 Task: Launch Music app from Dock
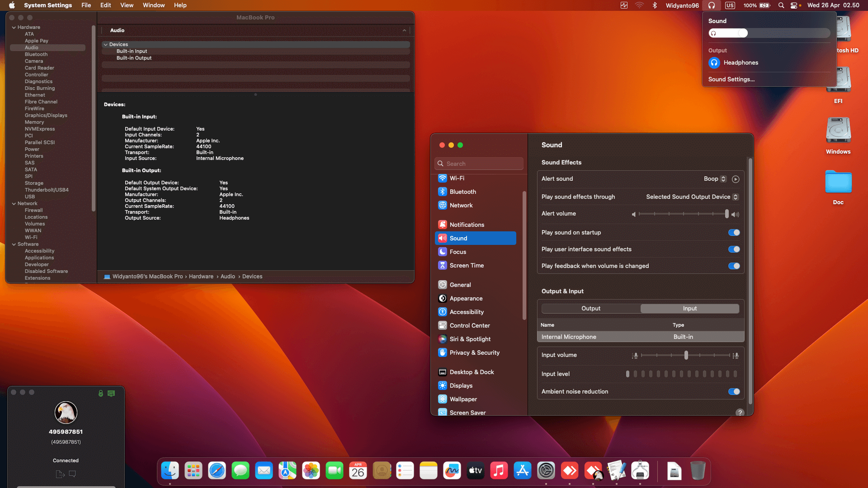click(x=499, y=471)
